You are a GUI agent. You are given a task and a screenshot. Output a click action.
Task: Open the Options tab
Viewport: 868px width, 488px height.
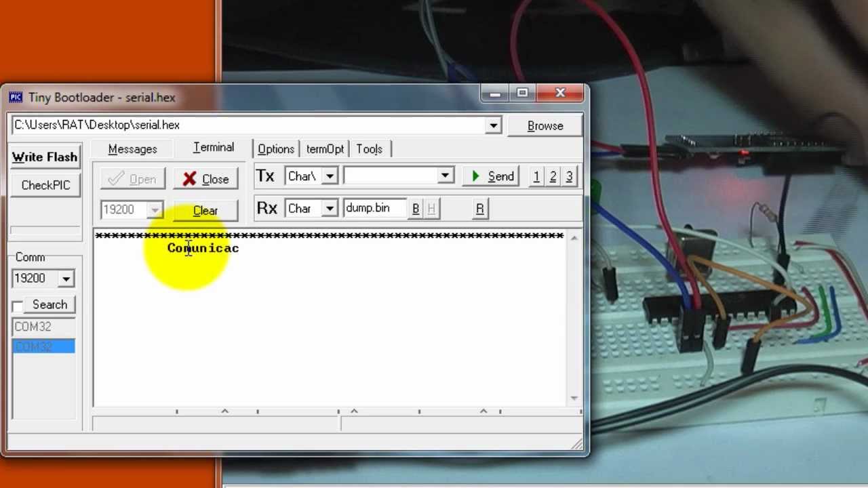tap(275, 149)
